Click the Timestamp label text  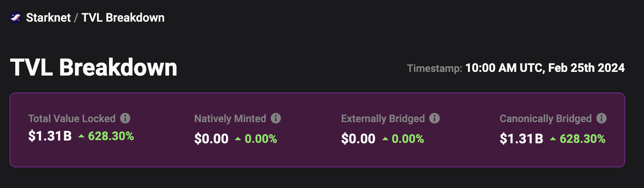[434, 69]
